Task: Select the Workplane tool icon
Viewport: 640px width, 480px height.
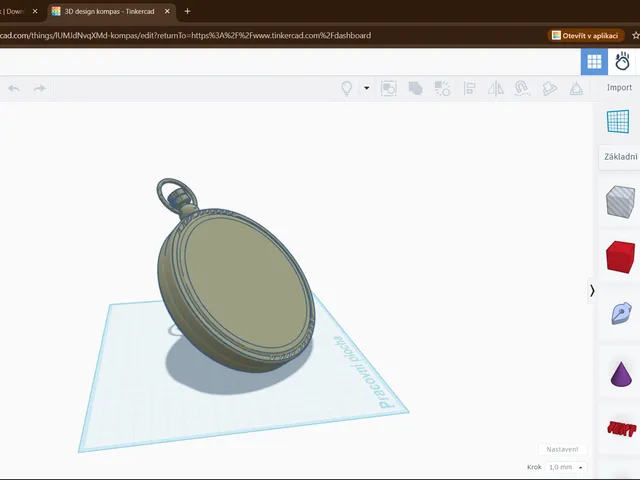Action: click(618, 121)
